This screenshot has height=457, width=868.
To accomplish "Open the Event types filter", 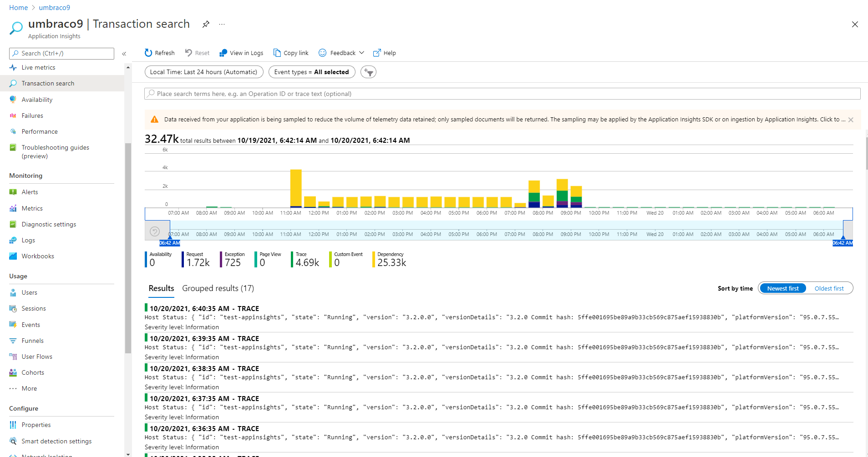I will [312, 72].
